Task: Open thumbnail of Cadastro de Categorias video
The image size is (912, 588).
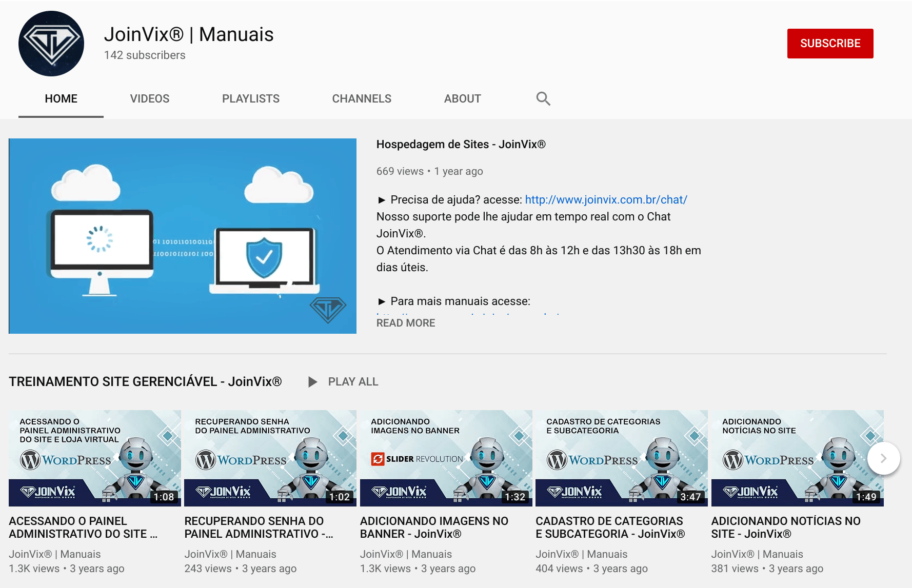Action: 622,458
